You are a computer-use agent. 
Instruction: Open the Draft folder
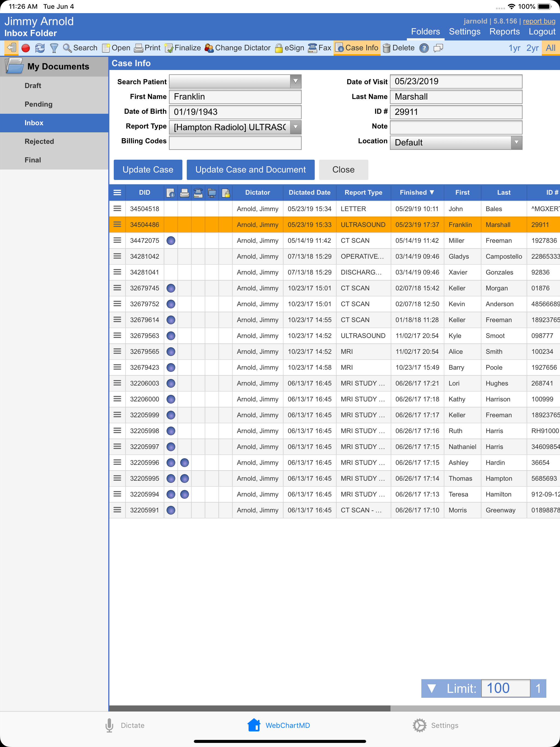(x=54, y=86)
